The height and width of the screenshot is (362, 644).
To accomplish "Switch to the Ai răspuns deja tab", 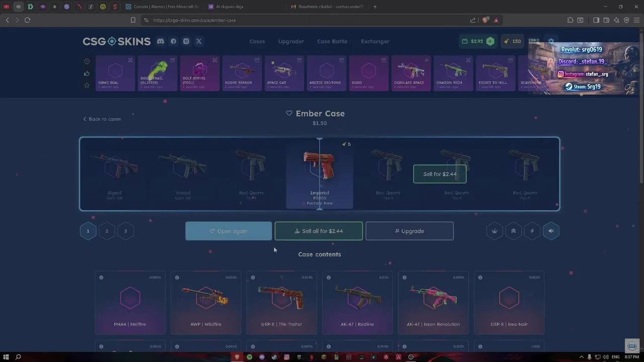I will pos(245,7).
